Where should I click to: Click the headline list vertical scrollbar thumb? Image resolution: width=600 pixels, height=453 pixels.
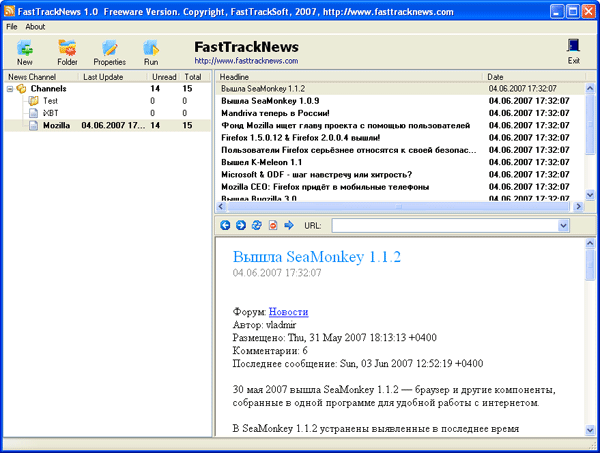click(590, 125)
